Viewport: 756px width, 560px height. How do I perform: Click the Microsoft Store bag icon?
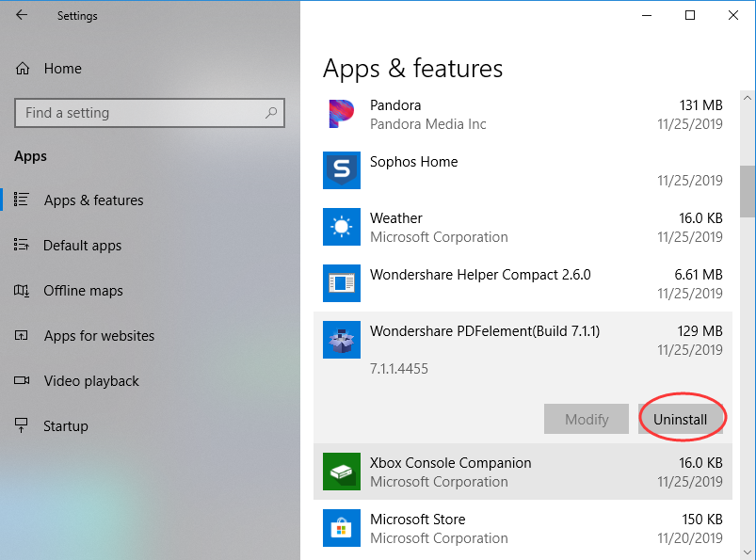coord(342,528)
